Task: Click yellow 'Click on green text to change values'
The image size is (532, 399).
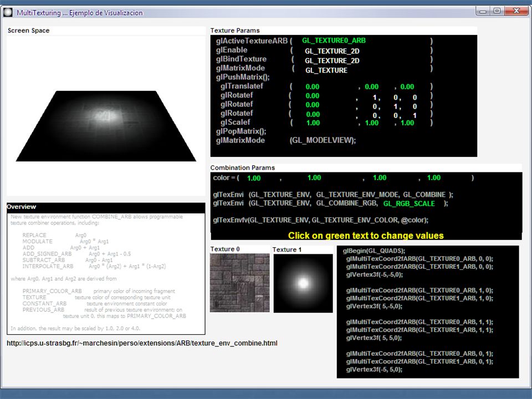Action: pos(366,236)
